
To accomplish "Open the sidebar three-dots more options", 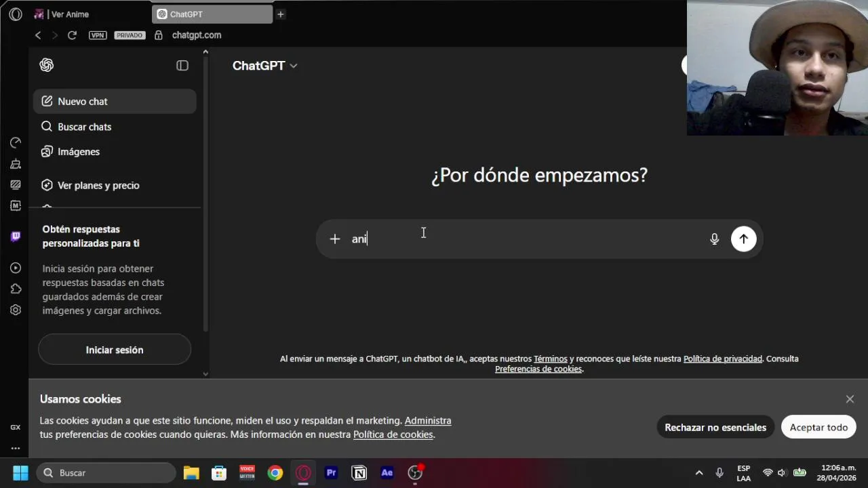I will click(16, 448).
